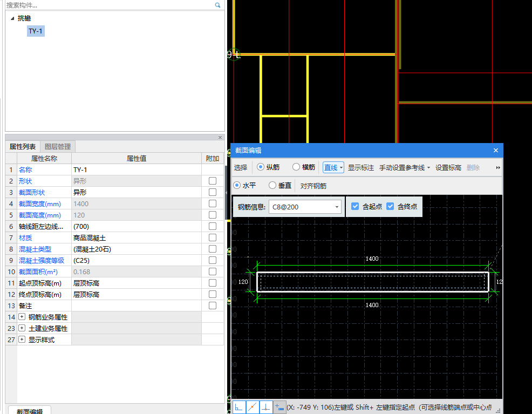Image resolution: width=532 pixels, height=414 pixels.
Task: Toggle the orthogonal snap icon
Action: click(239, 407)
